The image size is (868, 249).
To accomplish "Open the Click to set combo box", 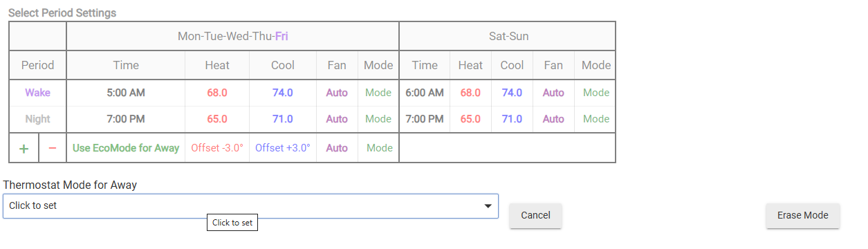I will [x=250, y=206].
